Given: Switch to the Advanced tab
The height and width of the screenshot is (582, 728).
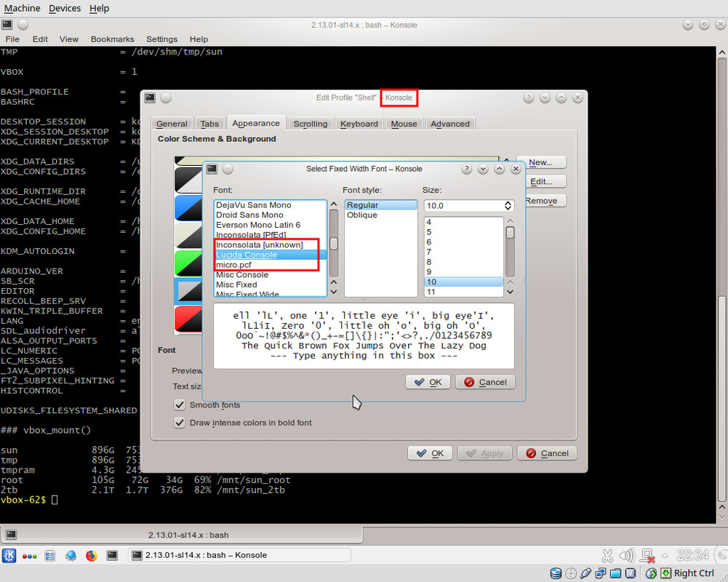Looking at the screenshot, I should pos(450,124).
